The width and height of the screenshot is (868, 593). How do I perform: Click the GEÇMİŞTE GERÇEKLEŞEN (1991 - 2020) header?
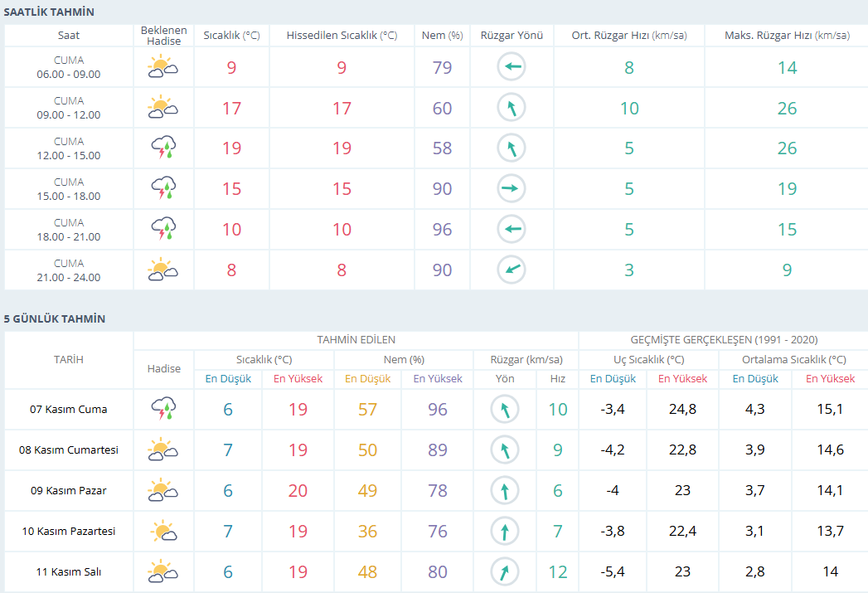pos(724,340)
